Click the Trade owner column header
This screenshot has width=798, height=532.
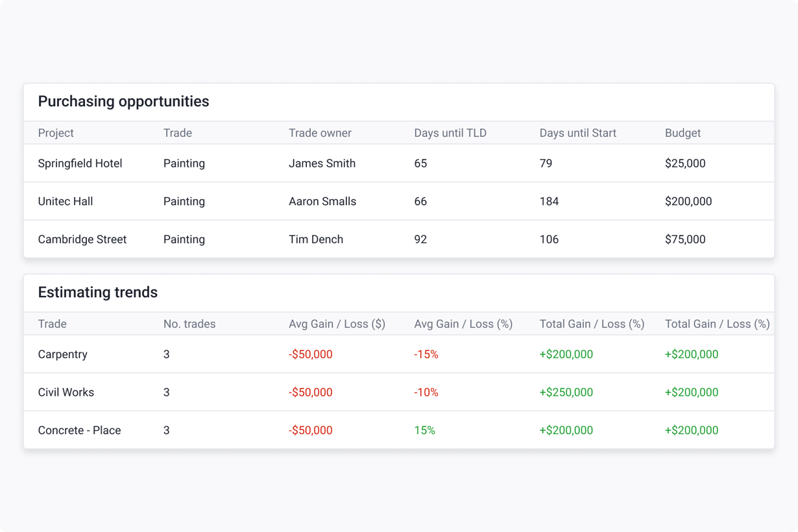(320, 133)
